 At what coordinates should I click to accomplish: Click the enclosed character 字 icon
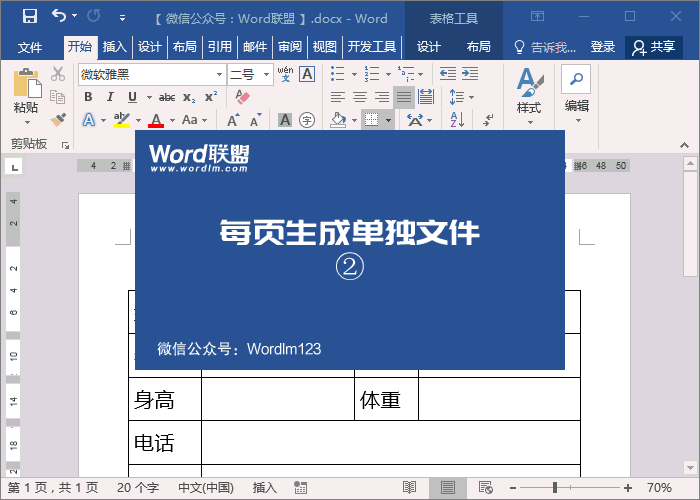[x=307, y=120]
